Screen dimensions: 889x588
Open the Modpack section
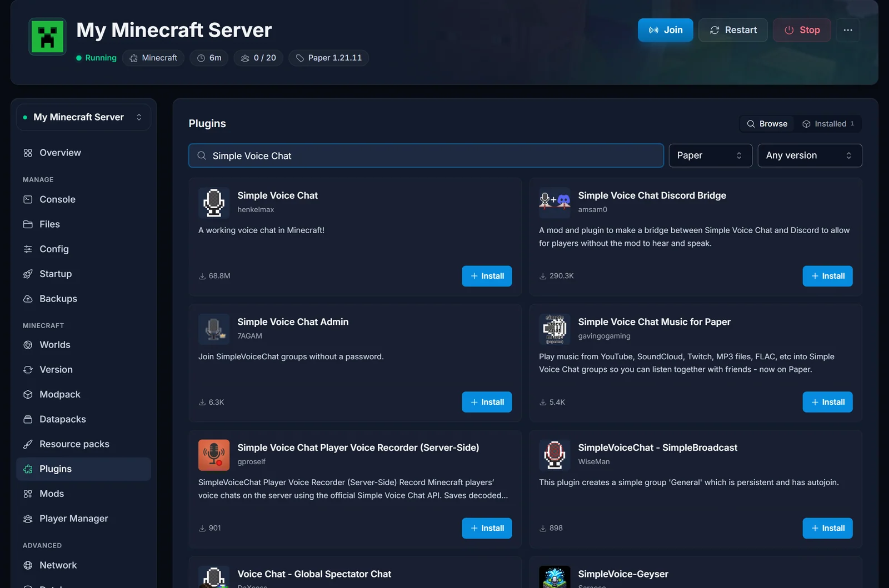coord(83,394)
